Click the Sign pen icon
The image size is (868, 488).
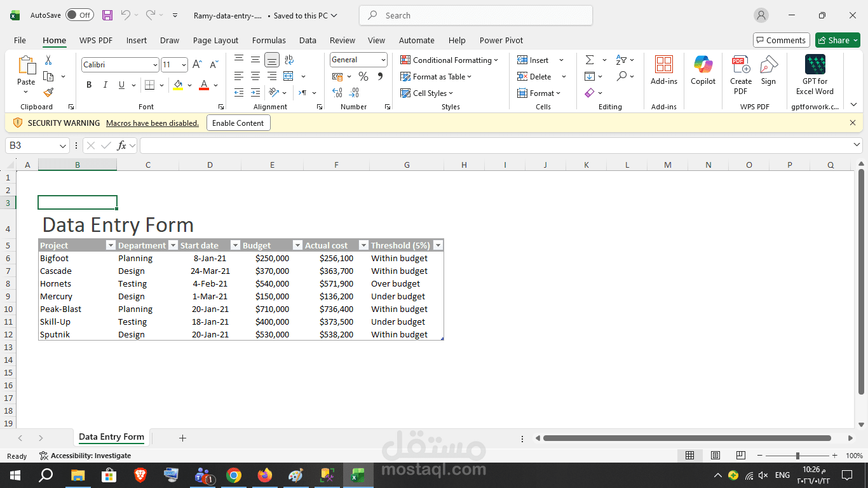pyautogui.click(x=769, y=65)
